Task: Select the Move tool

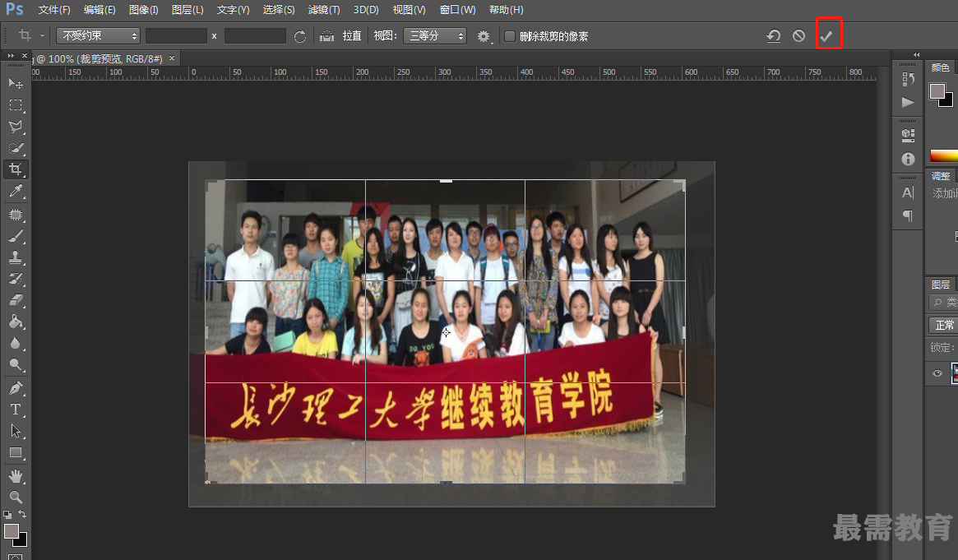Action: pos(16,83)
